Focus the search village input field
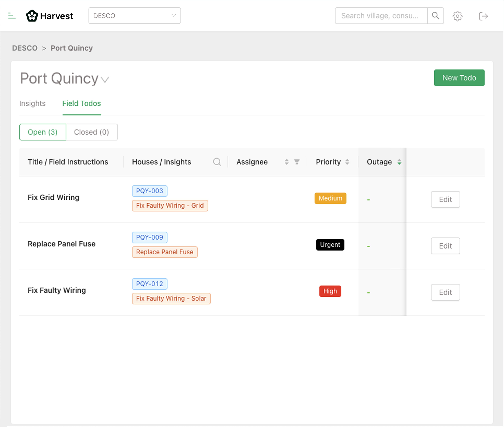The width and height of the screenshot is (504, 427). [381, 16]
